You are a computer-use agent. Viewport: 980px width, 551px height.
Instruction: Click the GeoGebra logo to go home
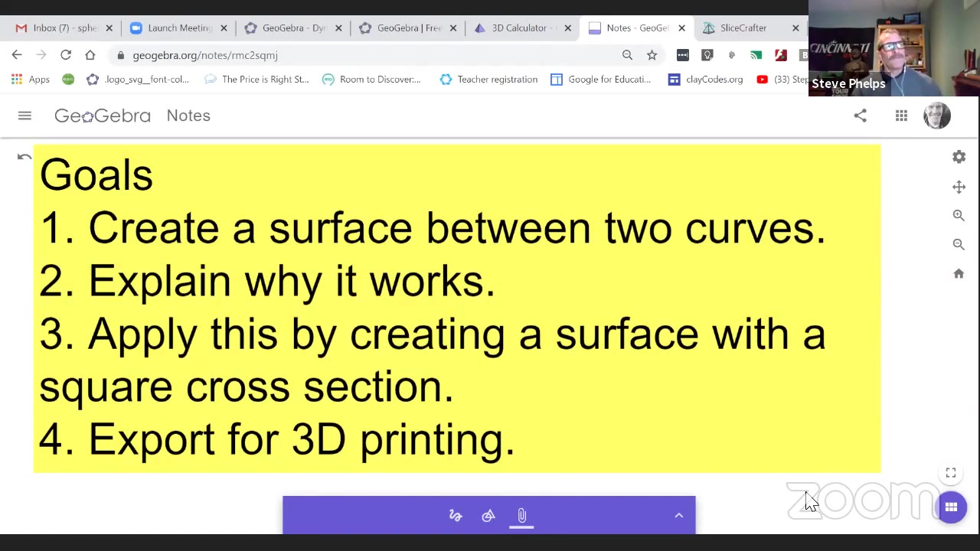(103, 116)
